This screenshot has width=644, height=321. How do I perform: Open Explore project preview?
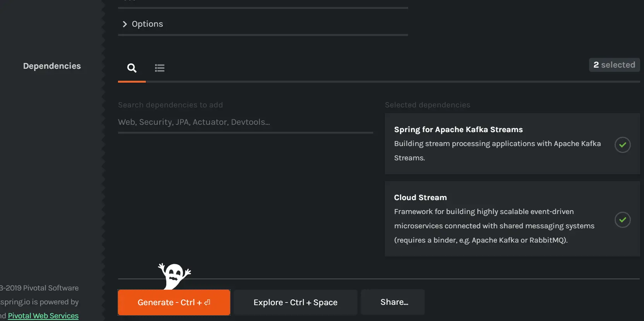click(x=295, y=302)
